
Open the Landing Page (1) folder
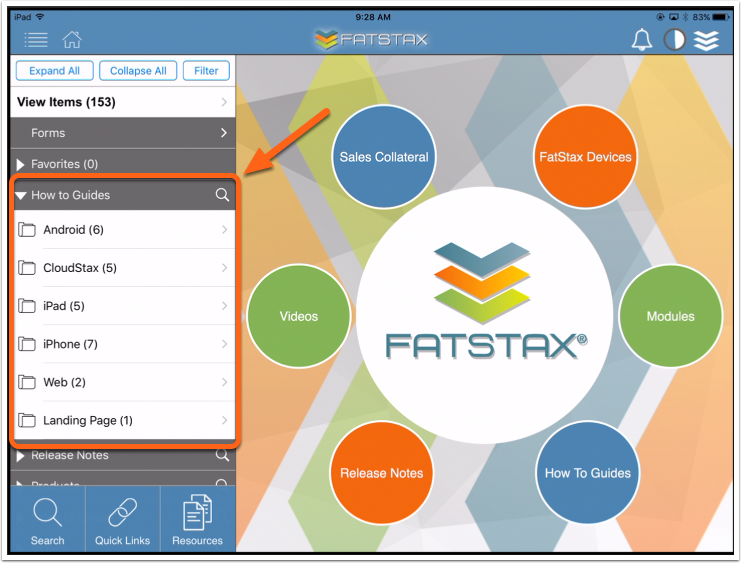[x=125, y=420]
